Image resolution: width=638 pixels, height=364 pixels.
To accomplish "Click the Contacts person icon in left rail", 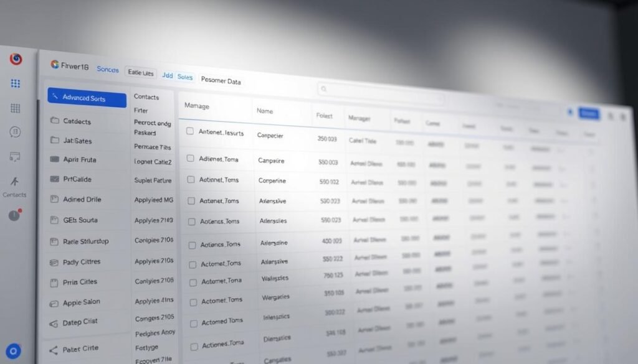I will (x=14, y=180).
